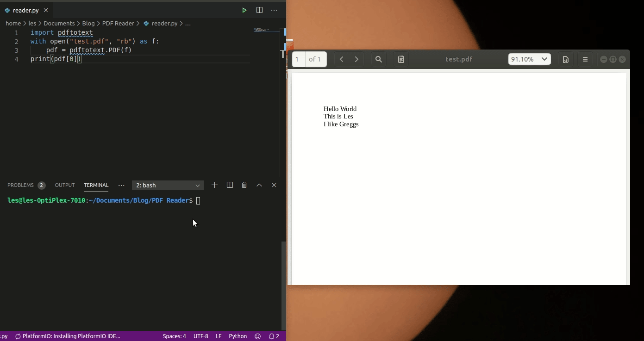The width and height of the screenshot is (644, 341).
Task: Change indentation via Spaces: 4 in status bar
Action: click(174, 336)
